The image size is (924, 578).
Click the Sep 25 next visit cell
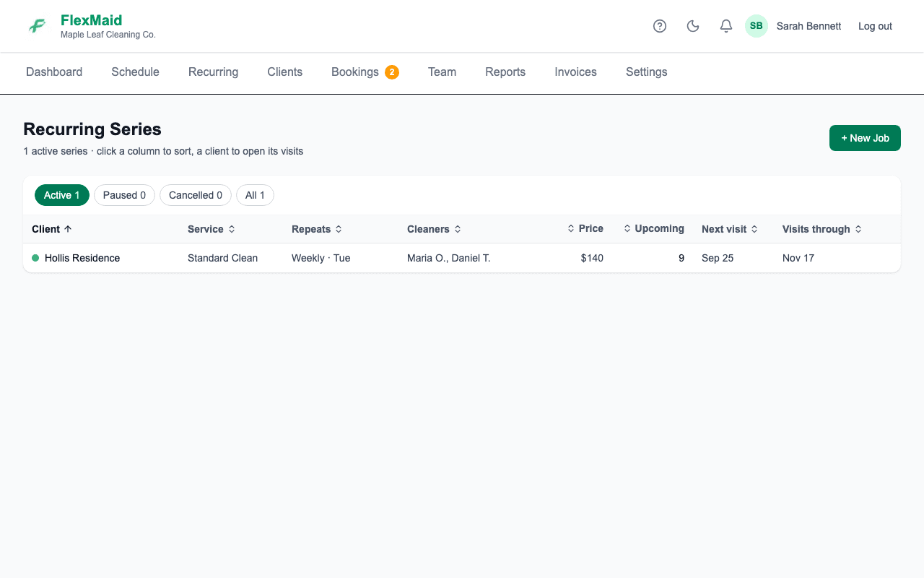coord(718,258)
